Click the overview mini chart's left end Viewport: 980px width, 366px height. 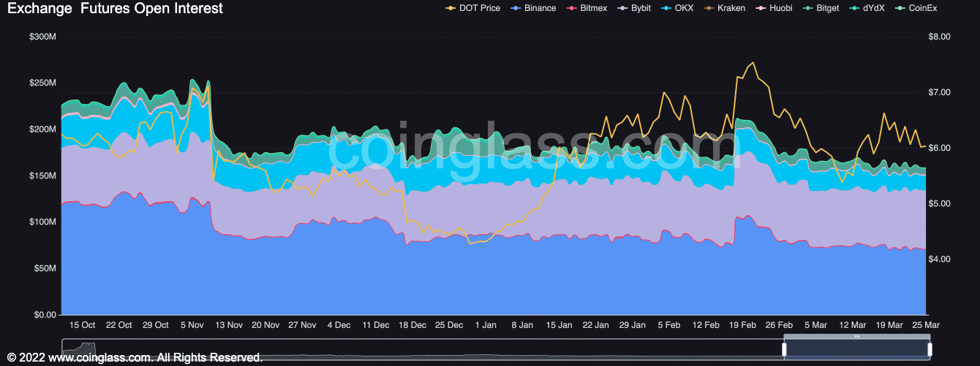coord(79,350)
